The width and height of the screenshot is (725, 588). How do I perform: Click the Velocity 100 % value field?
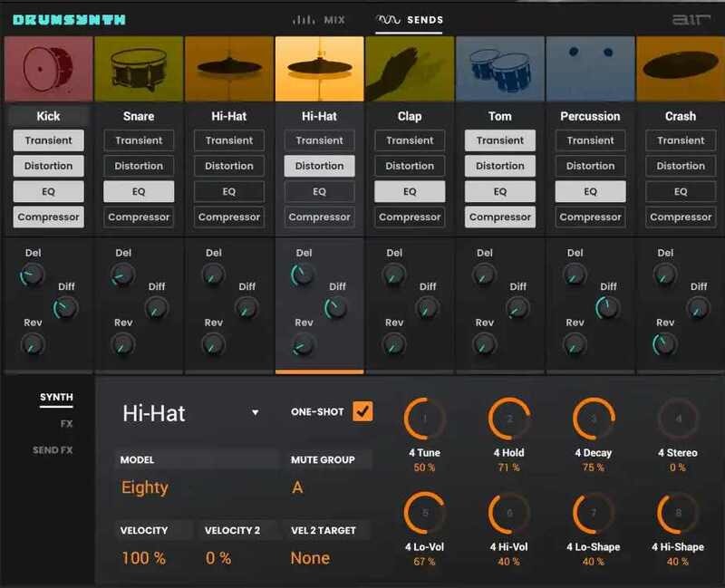click(x=152, y=558)
